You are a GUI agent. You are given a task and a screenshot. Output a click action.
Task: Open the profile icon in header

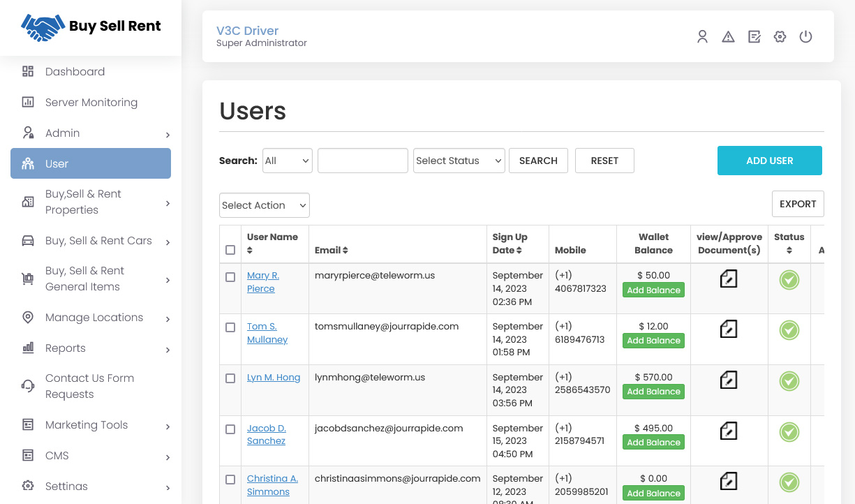[x=702, y=36]
